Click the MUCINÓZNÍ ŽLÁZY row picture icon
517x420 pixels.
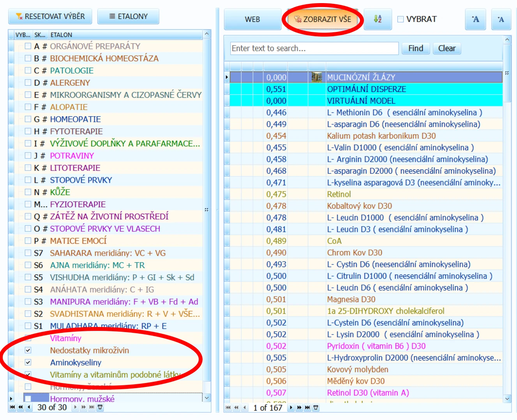coord(316,77)
